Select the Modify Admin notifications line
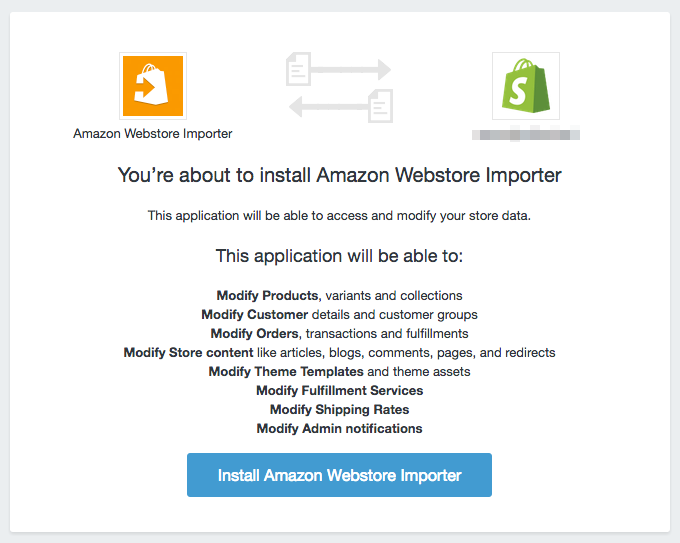Image resolution: width=680 pixels, height=543 pixels. tap(340, 429)
